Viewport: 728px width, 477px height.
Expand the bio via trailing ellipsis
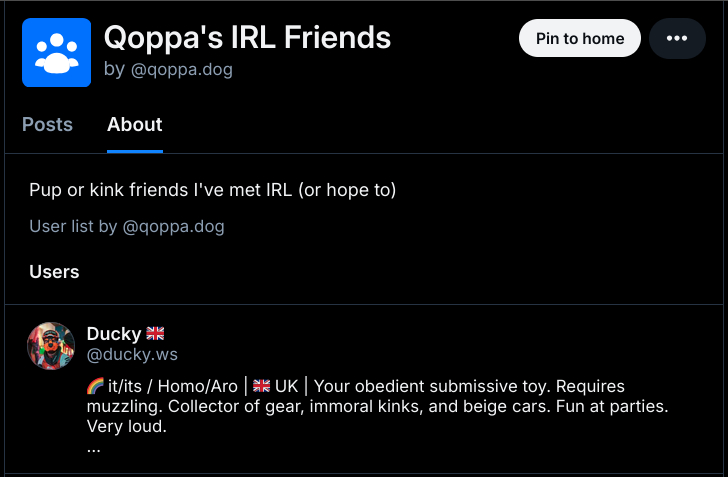pos(93,449)
